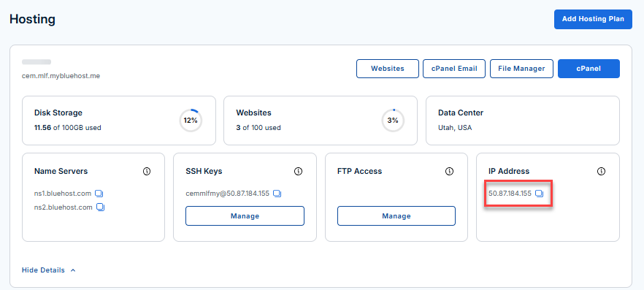Click the 11.56 of 100GB used text
This screenshot has height=290, width=644.
68,128
